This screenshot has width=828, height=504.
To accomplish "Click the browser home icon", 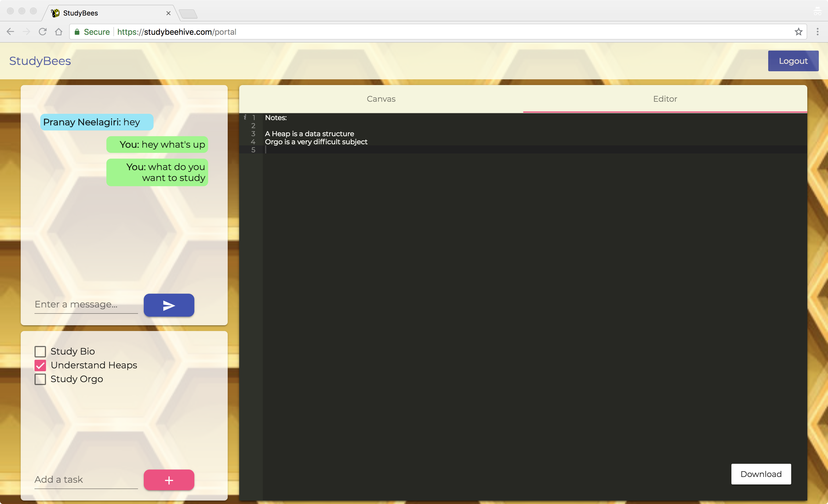I will coord(59,32).
